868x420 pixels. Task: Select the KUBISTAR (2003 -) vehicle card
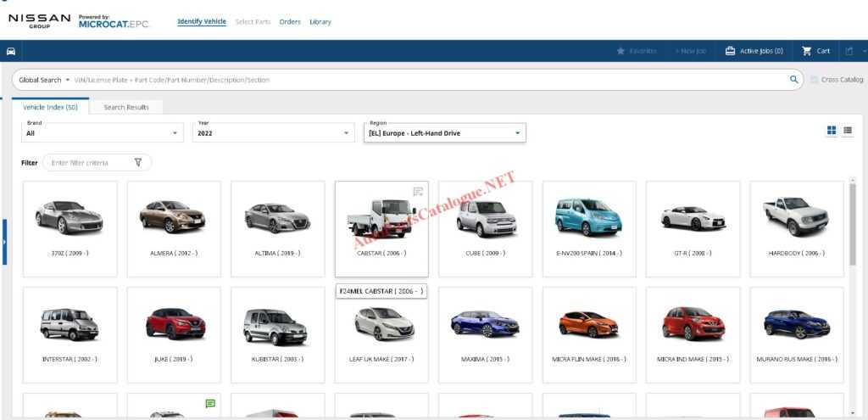[x=278, y=334]
